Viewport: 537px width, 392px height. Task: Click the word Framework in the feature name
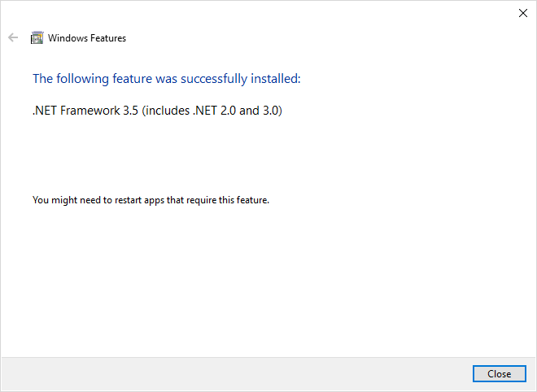[90, 111]
